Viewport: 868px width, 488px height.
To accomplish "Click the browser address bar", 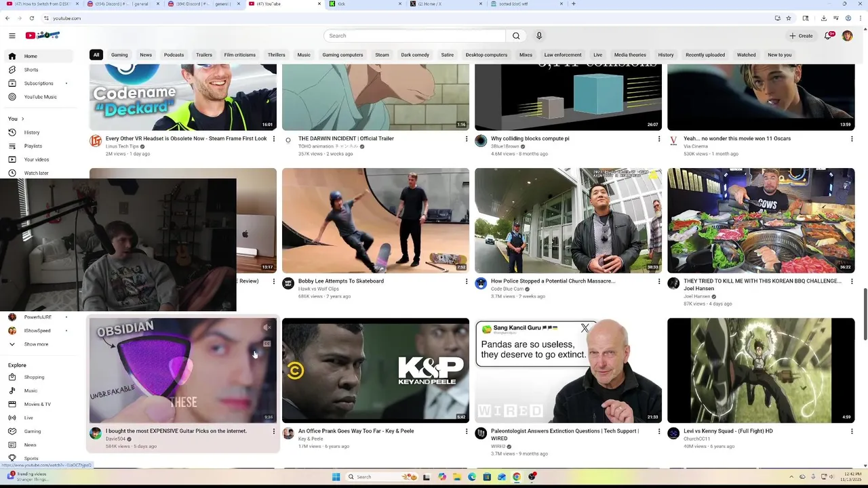I will [407, 18].
